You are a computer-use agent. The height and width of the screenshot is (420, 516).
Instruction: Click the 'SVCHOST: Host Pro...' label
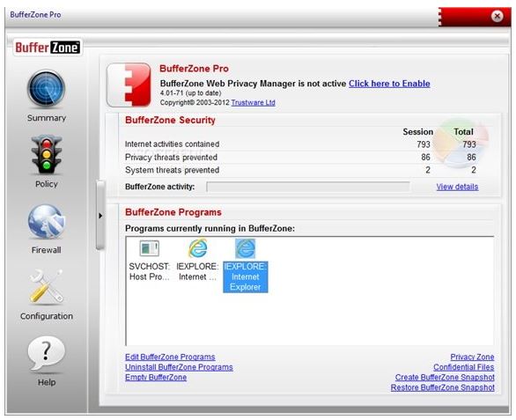tap(150, 271)
